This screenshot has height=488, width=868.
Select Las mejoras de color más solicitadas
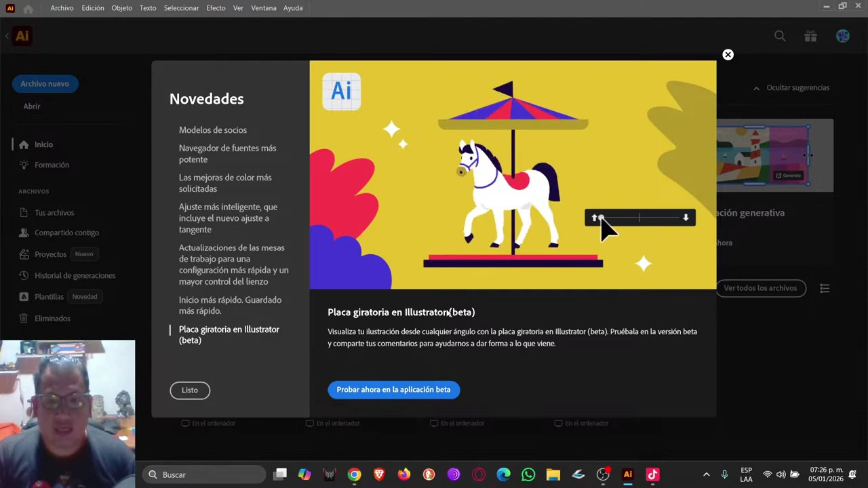(225, 183)
